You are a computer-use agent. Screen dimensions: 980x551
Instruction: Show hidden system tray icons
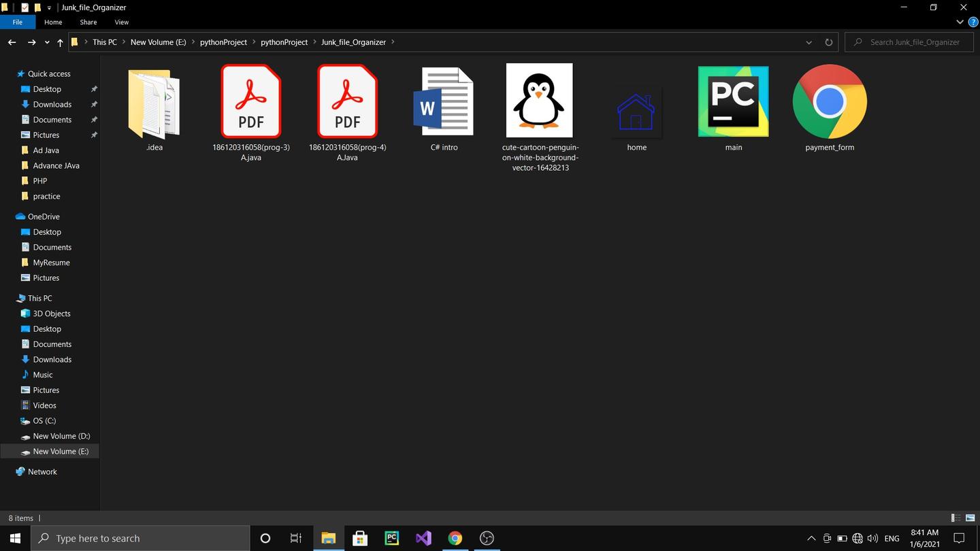click(811, 538)
